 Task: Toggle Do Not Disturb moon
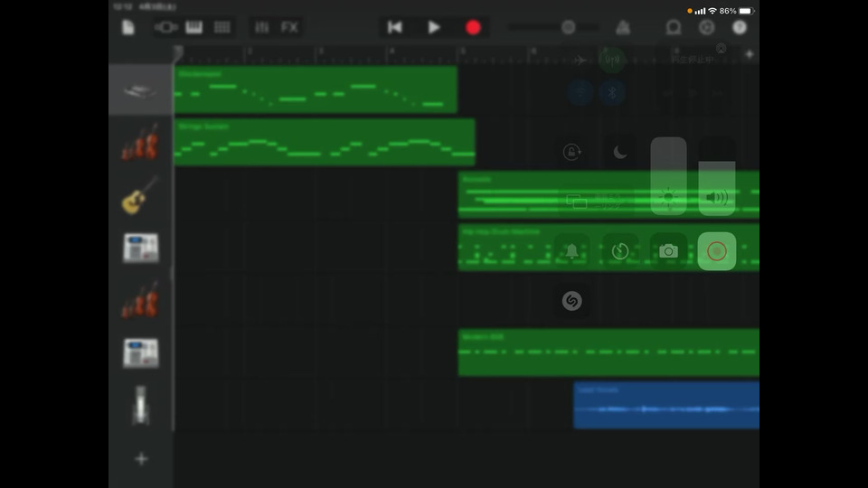pos(620,152)
